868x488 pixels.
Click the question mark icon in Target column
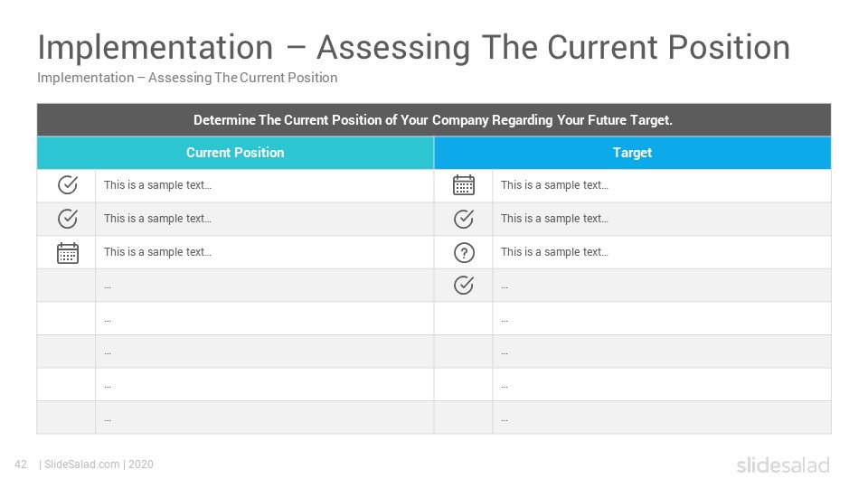point(464,253)
